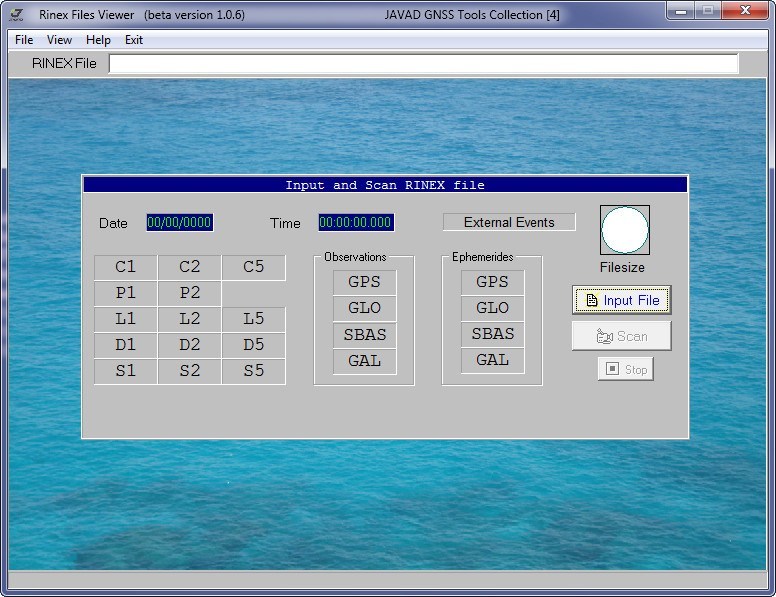Select GAL in Ephemerides group
The height and width of the screenshot is (597, 776).
tap(492, 360)
